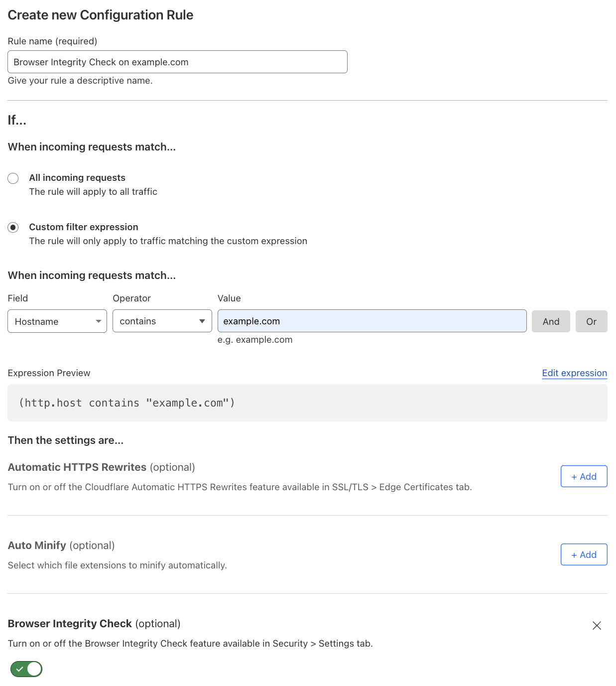
Task: Click the checkmark on the green toggle
Action: [20, 669]
